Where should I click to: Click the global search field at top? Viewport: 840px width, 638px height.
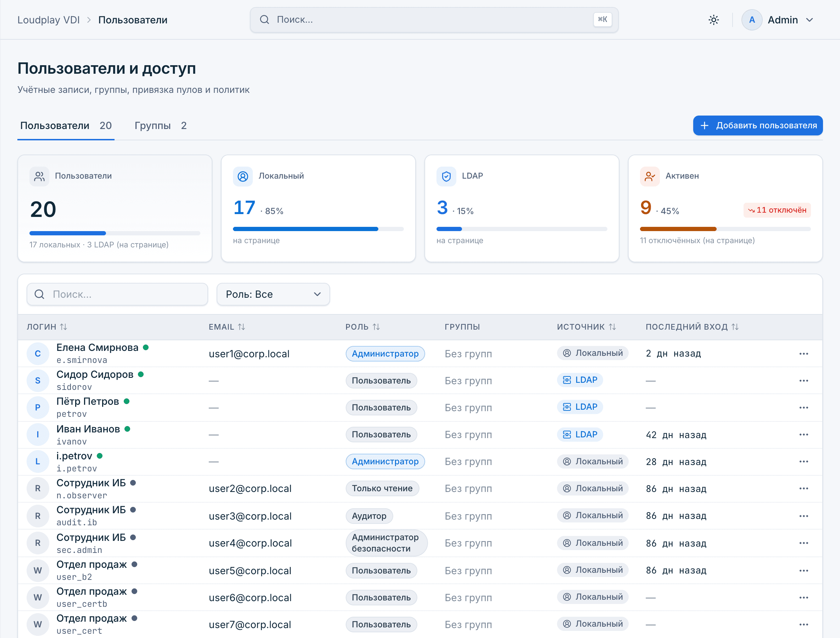[x=434, y=20]
